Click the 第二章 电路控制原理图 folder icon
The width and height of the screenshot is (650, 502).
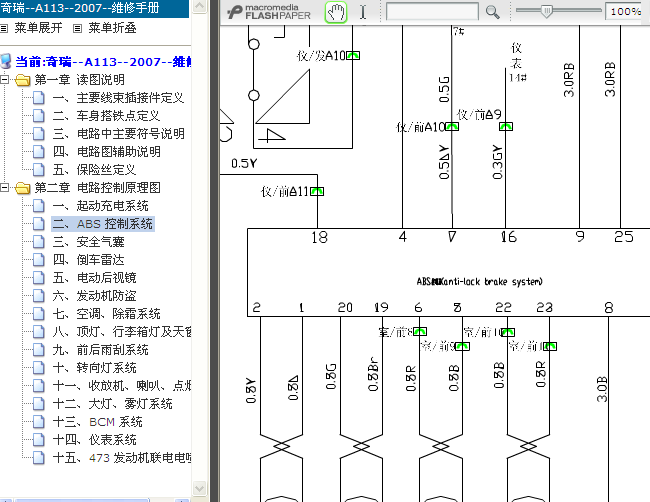pyautogui.click(x=23, y=188)
